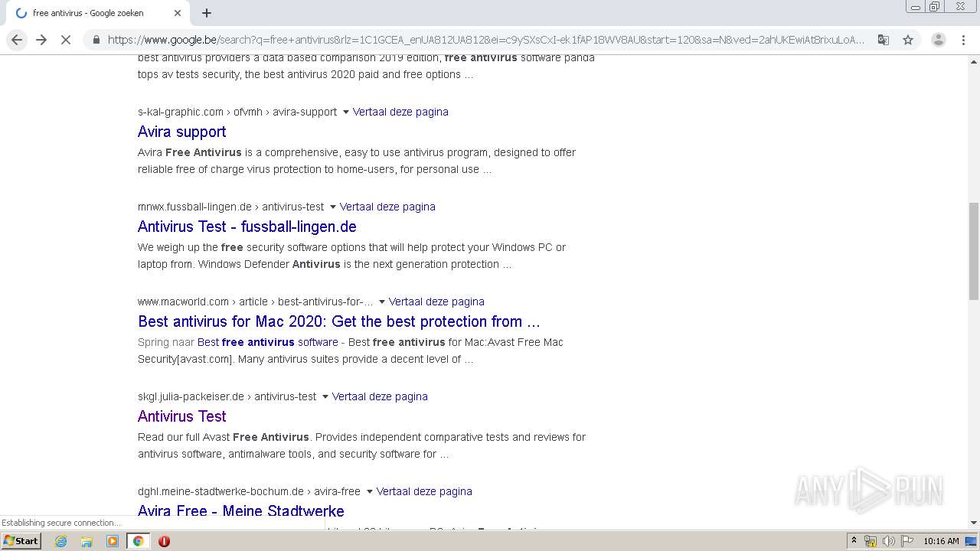The width and height of the screenshot is (980, 551).
Task: Open Google Translate page icon
Action: click(x=883, y=40)
